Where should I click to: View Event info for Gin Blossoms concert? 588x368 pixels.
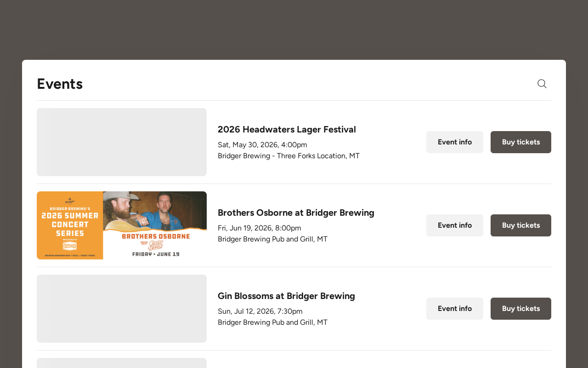point(455,309)
